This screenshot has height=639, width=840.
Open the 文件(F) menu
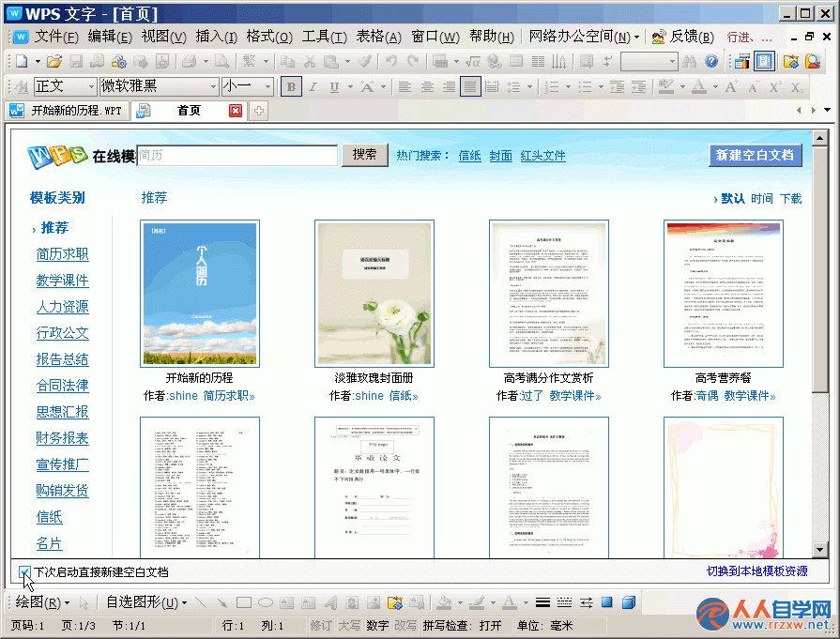(56, 37)
